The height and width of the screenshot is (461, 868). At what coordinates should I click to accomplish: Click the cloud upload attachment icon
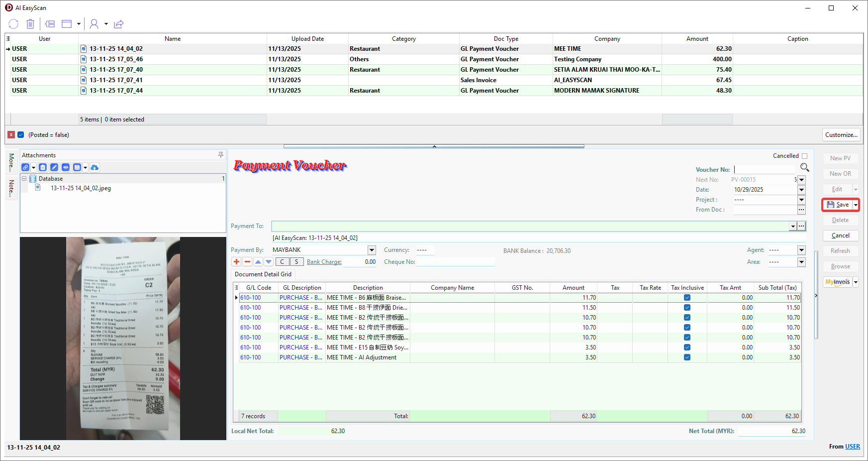pyautogui.click(x=95, y=167)
